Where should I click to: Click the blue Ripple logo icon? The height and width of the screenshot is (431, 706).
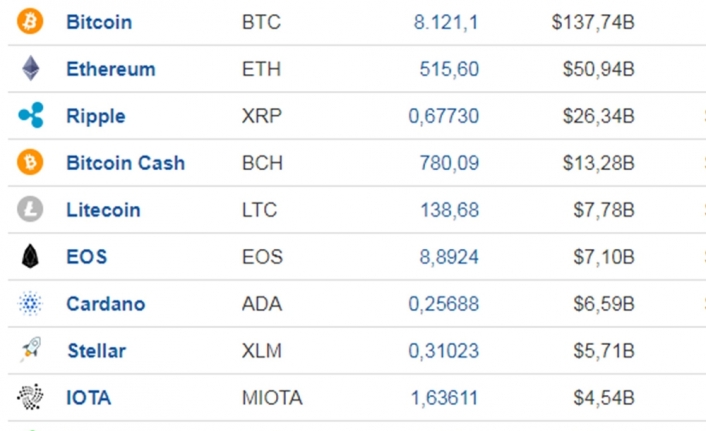coord(31,115)
